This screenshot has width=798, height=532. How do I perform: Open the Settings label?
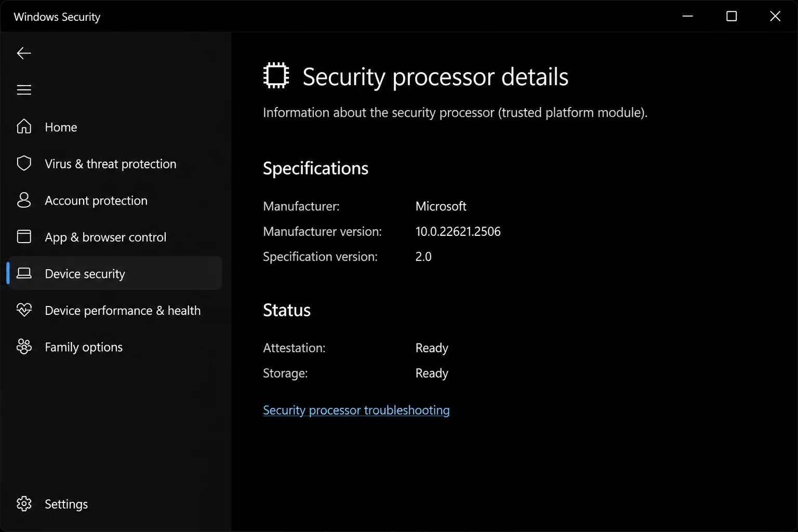[66, 504]
